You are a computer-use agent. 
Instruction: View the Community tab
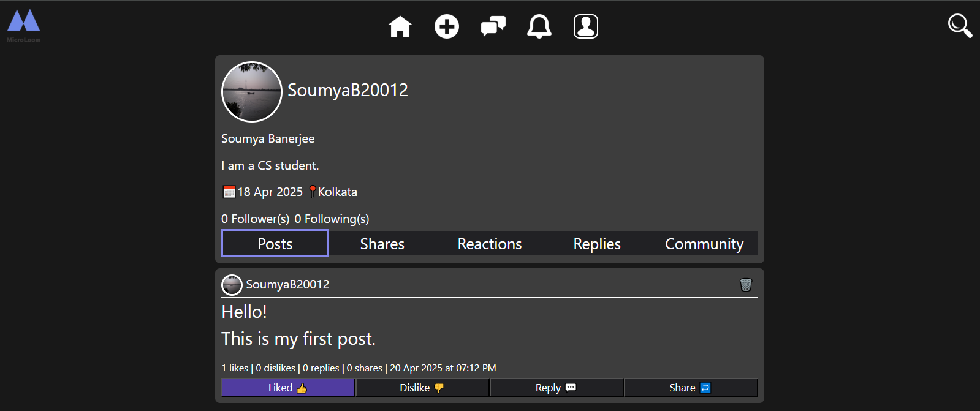pyautogui.click(x=704, y=244)
